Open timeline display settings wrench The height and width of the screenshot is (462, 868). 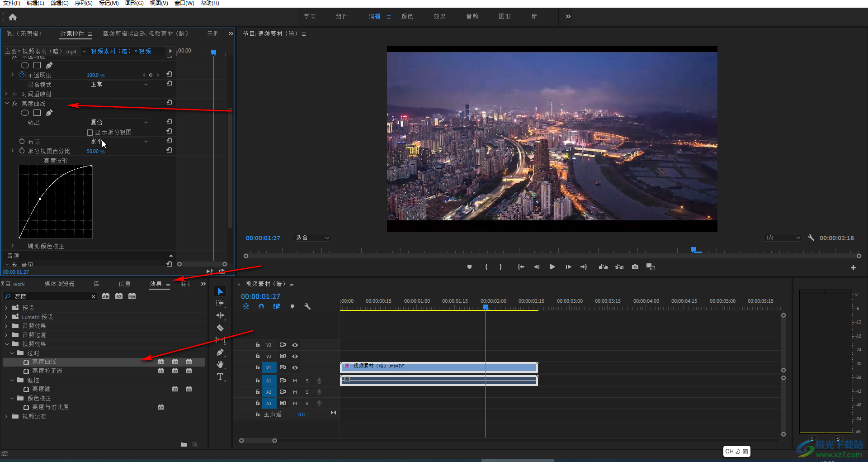pos(307,306)
